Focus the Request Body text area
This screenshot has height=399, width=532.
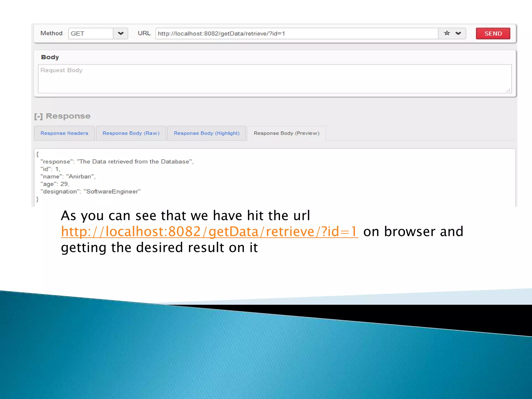274,79
